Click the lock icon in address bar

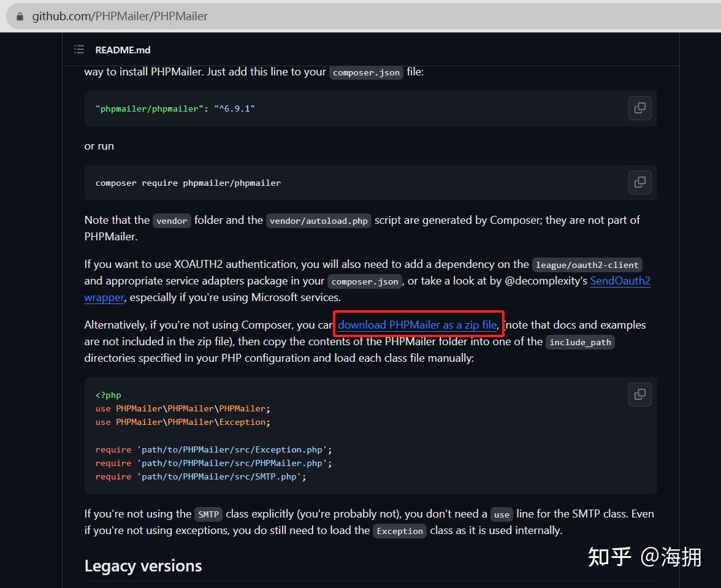coord(20,17)
